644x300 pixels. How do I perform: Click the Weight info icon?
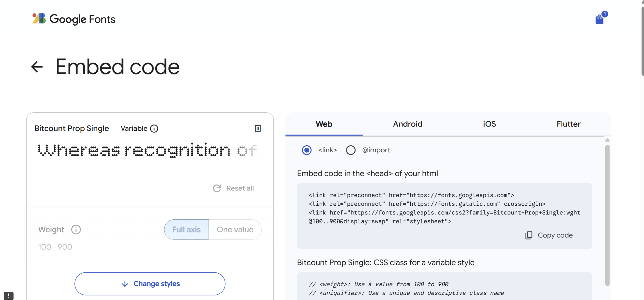click(76, 229)
